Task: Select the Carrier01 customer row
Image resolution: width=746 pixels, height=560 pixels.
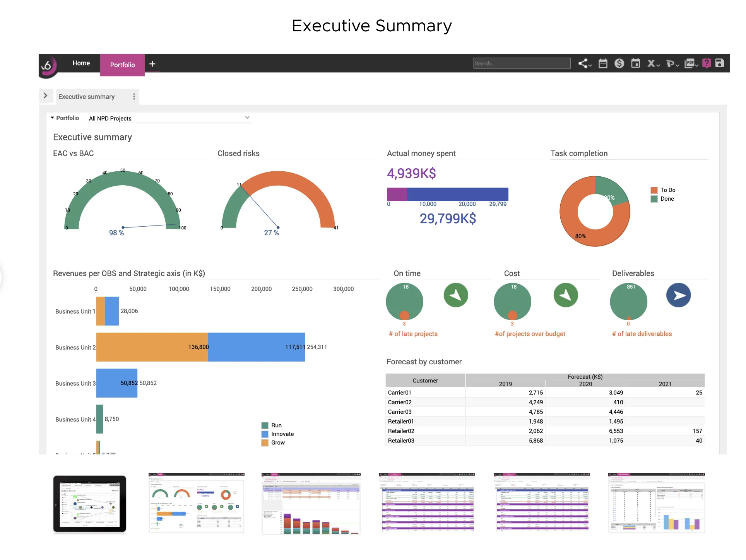Action: [545, 393]
